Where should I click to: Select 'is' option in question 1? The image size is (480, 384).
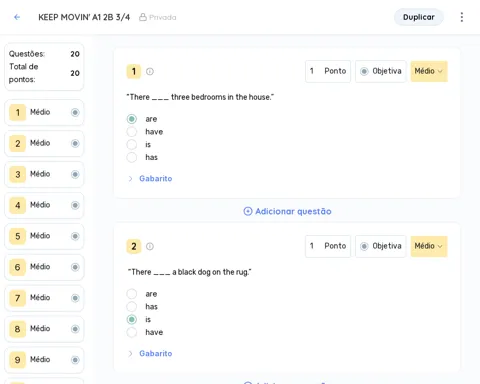pos(132,144)
